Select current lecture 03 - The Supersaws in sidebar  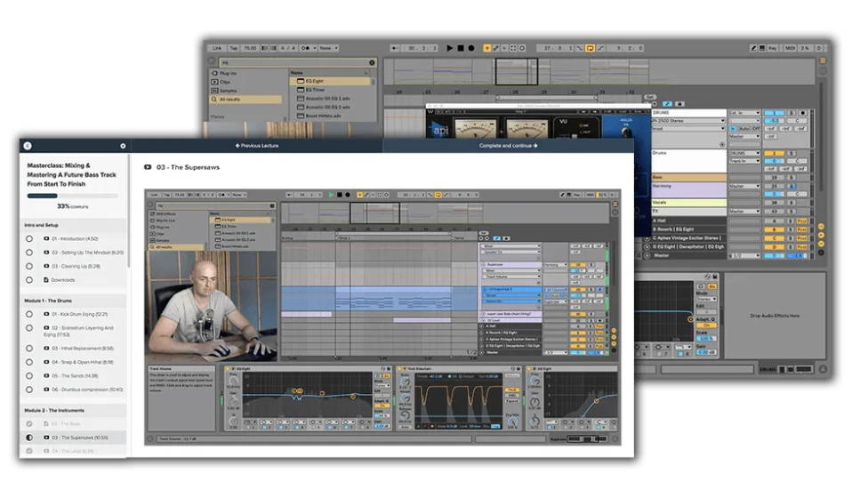(x=73, y=438)
